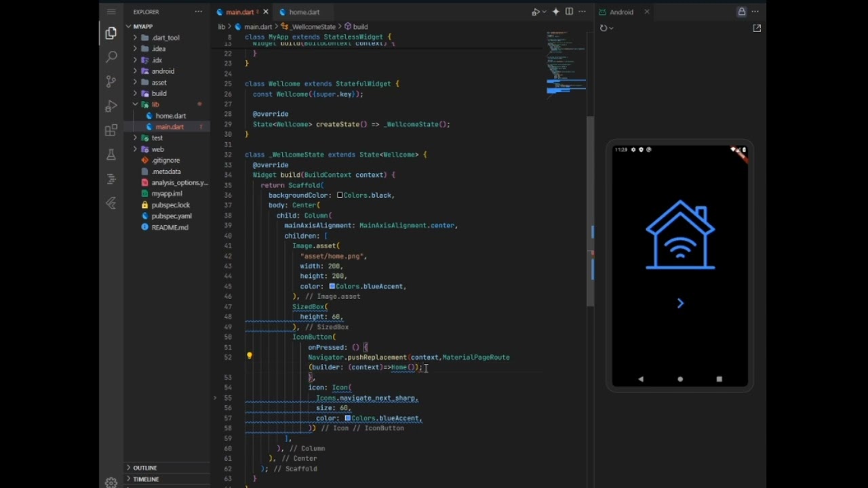This screenshot has height=488, width=868.
Task: Open the pubspec.lock file
Action: click(x=171, y=205)
